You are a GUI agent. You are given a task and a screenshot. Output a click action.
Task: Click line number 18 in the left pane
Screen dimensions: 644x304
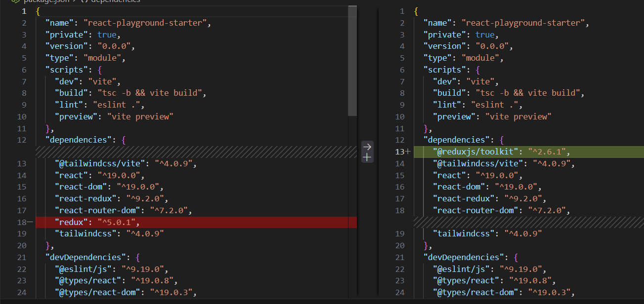(22, 222)
